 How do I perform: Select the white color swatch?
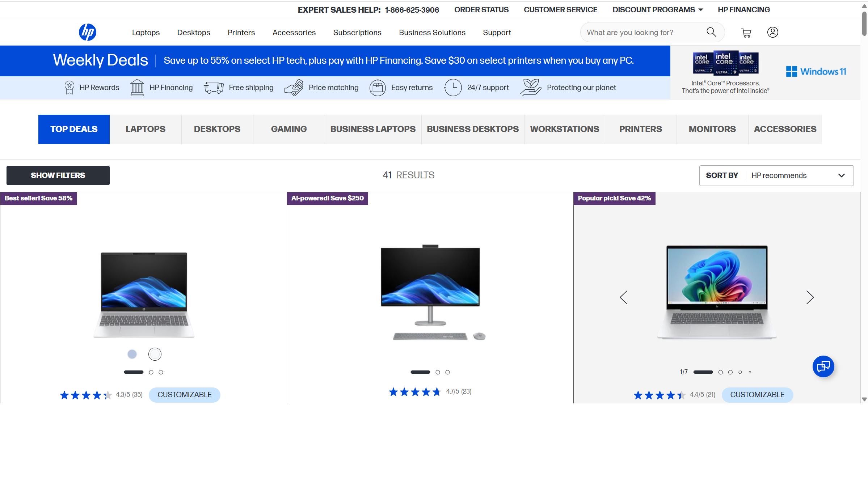[x=155, y=354]
